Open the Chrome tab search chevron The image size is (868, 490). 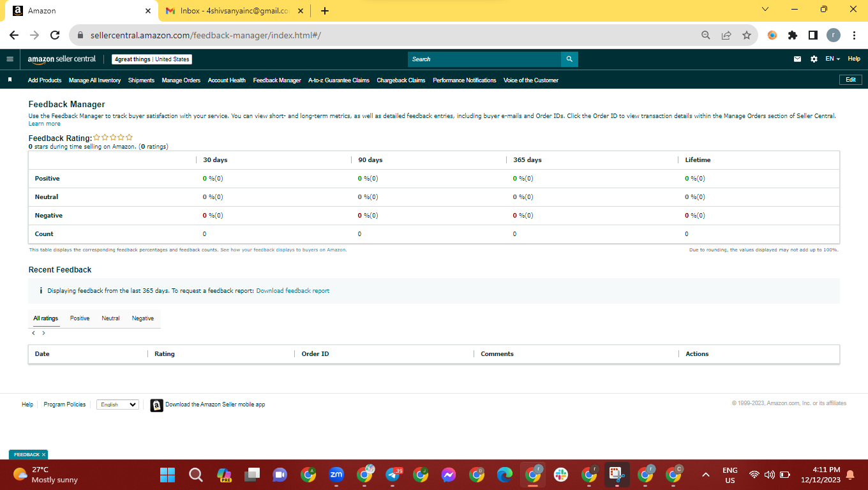click(x=765, y=10)
